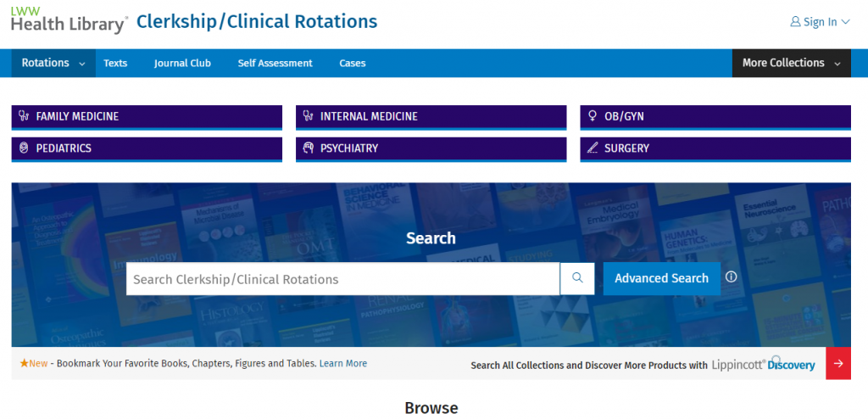Open the Family Medicine rotation

147,117
